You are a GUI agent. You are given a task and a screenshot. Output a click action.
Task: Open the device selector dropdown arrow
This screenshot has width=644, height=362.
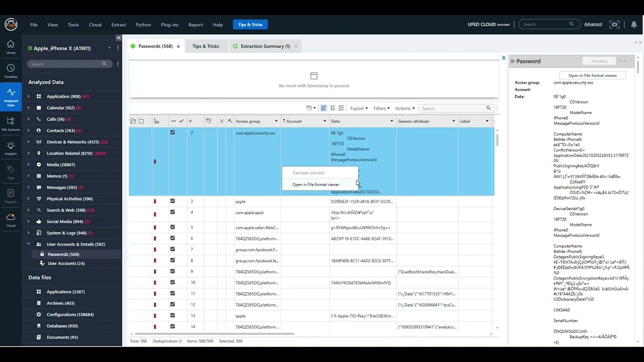pos(109,48)
